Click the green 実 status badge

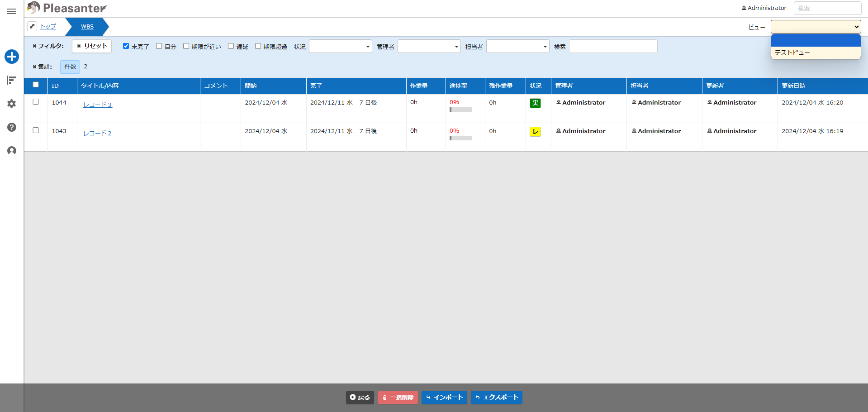click(x=535, y=103)
